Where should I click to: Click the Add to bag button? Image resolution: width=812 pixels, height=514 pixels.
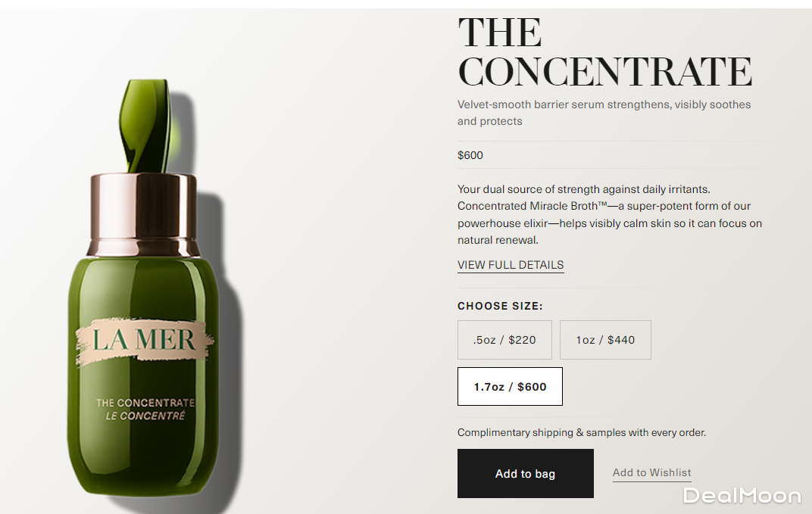tap(525, 473)
